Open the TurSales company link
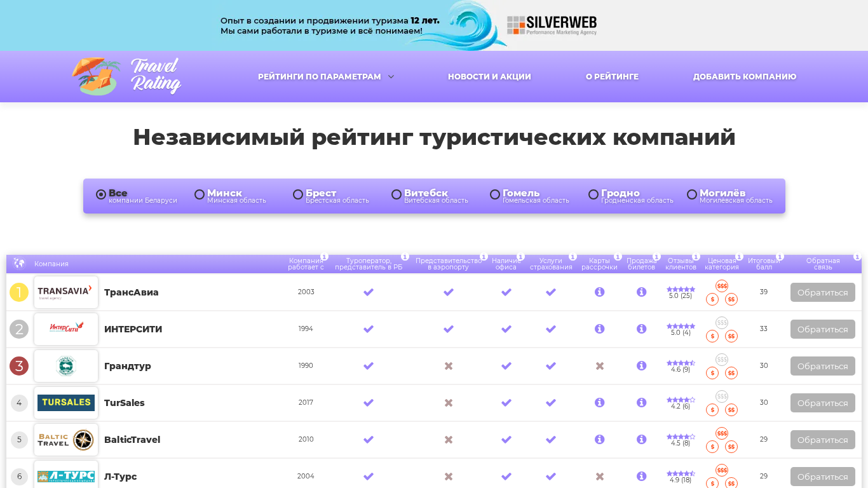This screenshot has height=488, width=868. [125, 403]
